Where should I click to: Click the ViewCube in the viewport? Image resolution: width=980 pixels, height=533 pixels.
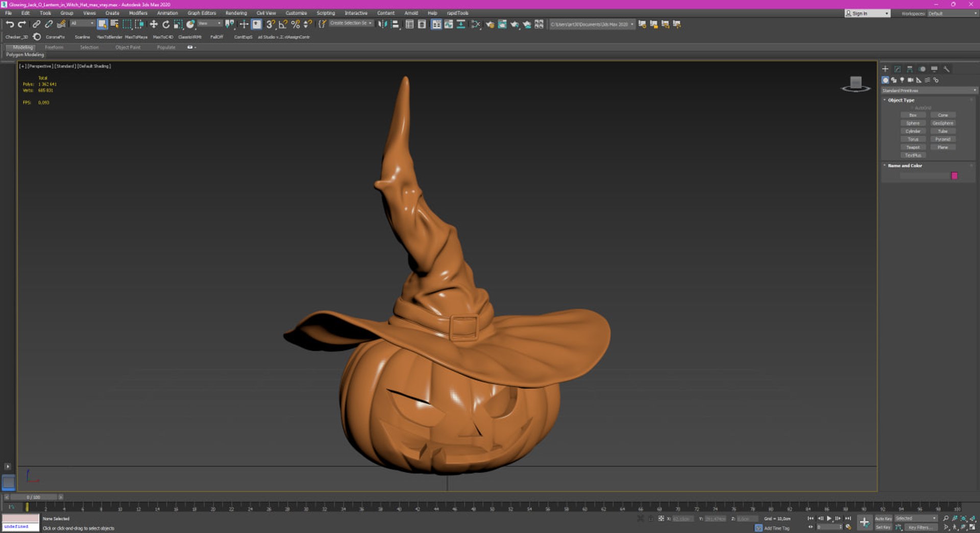coord(856,84)
